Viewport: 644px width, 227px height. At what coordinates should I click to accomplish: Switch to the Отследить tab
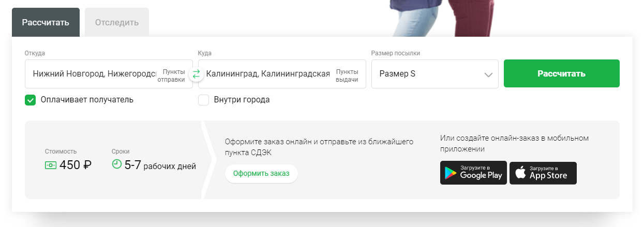tap(117, 22)
